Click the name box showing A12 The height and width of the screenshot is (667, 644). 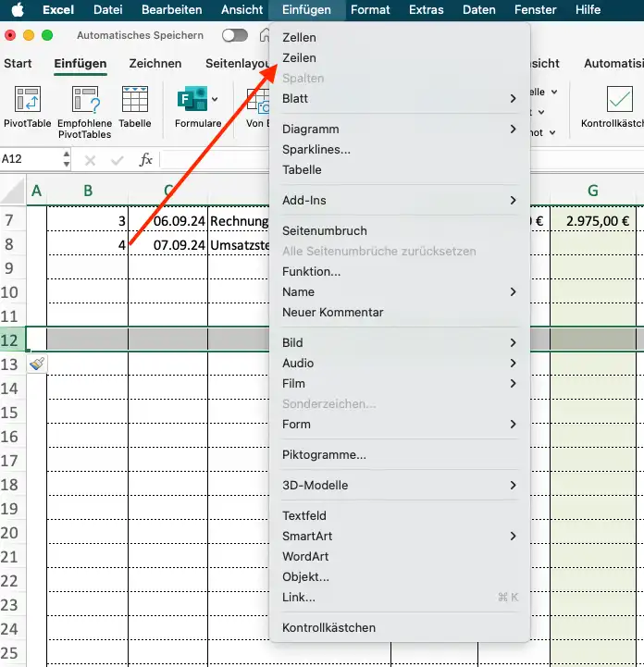tap(30, 159)
